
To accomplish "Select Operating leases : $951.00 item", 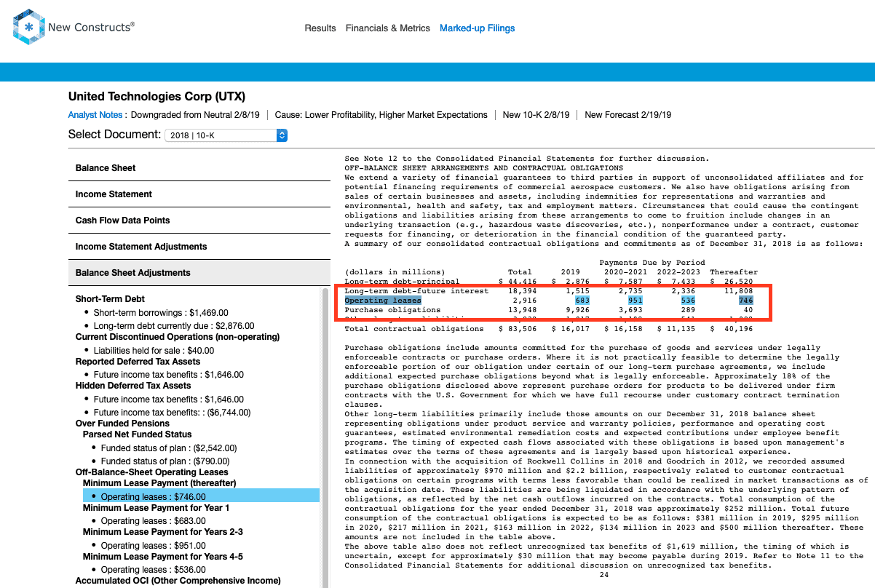I will click(153, 546).
